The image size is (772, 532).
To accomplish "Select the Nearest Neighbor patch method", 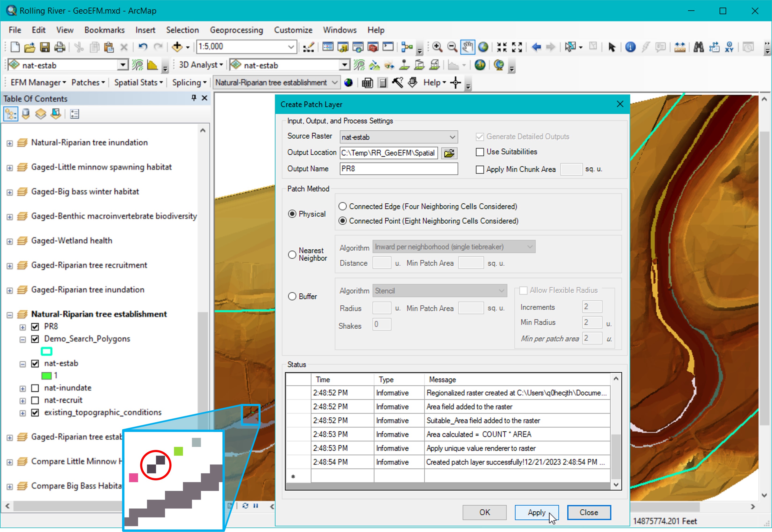I will coord(292,255).
